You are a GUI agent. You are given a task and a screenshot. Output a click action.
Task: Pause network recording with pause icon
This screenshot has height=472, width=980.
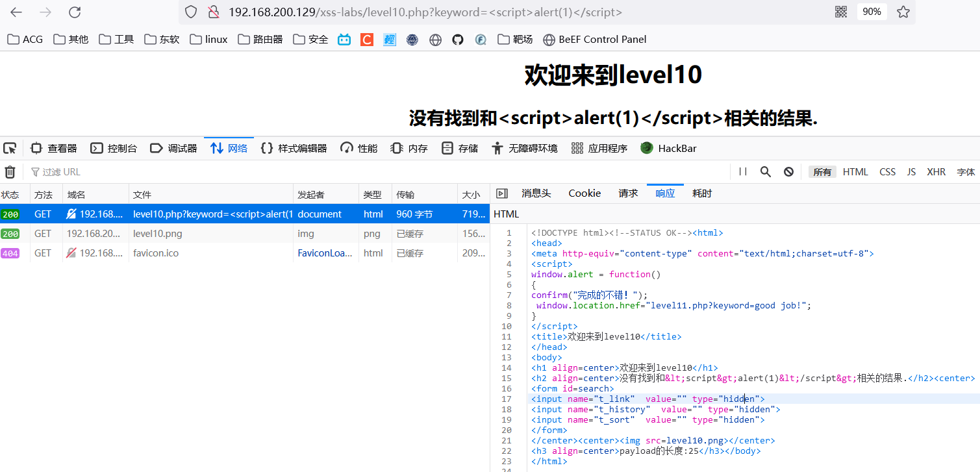coord(743,172)
